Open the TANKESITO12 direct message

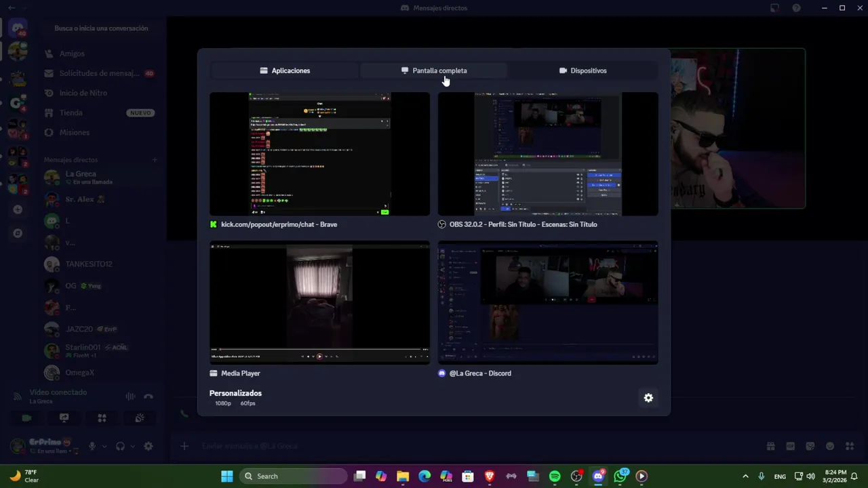tap(100, 264)
